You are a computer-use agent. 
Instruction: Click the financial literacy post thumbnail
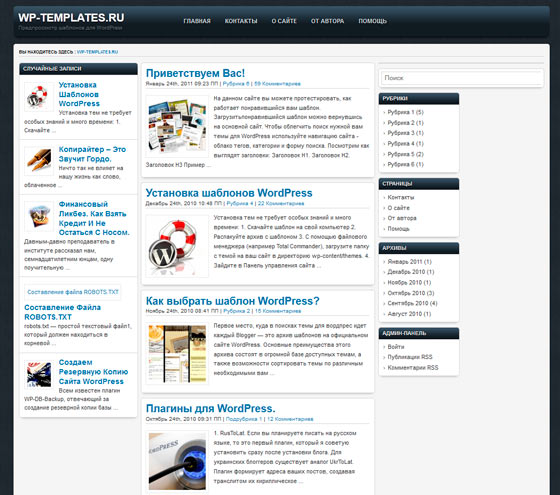[x=39, y=216]
